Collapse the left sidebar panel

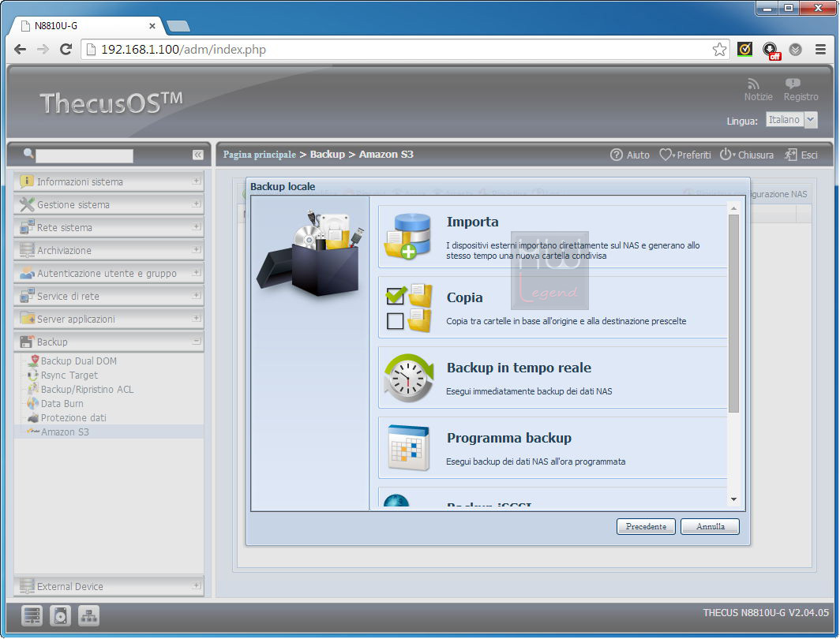click(197, 155)
